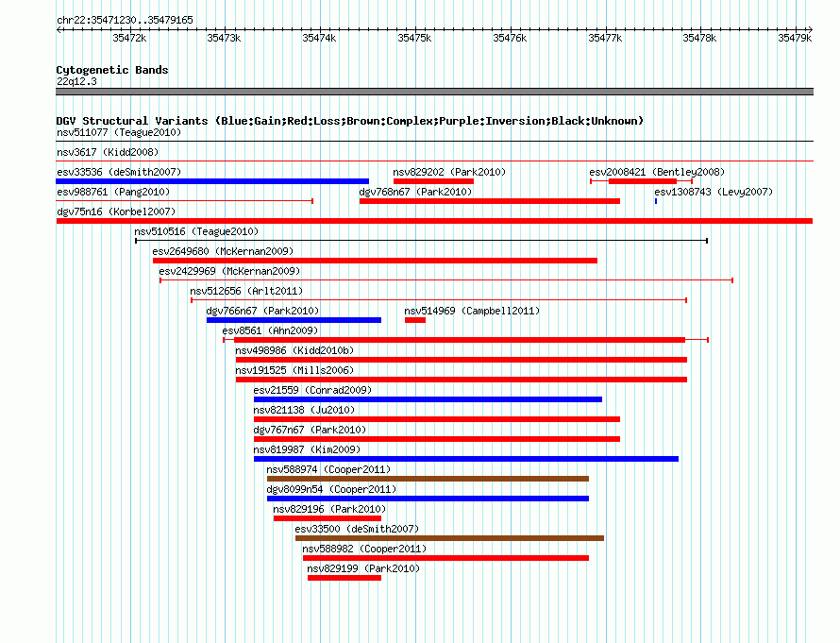Click the red nsv498986 loss bar
This screenshot has width=840, height=643.
pyautogui.click(x=462, y=360)
